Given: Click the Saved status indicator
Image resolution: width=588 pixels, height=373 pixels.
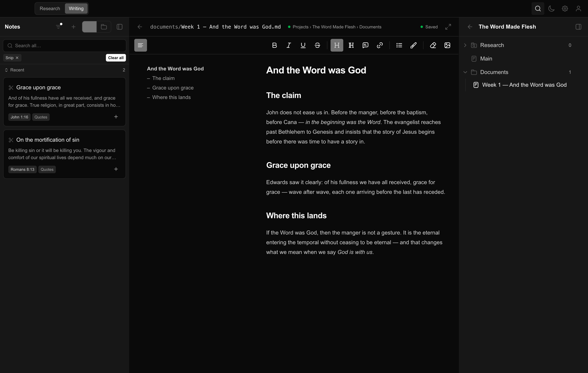Looking at the screenshot, I should [x=429, y=27].
